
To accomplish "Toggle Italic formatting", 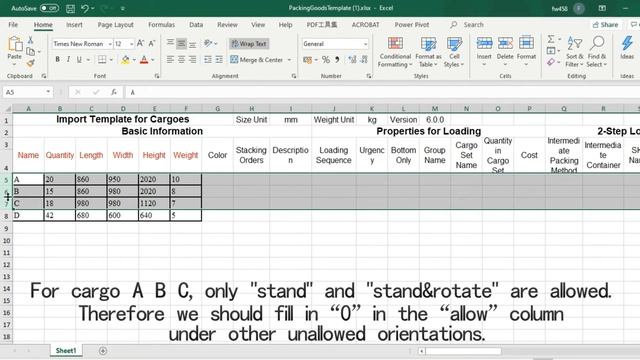I will tap(68, 60).
